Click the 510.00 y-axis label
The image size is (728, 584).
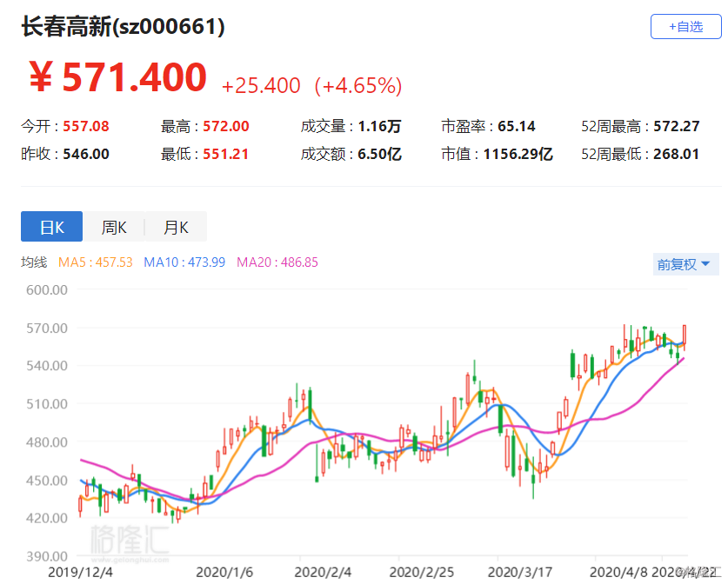tap(47, 404)
